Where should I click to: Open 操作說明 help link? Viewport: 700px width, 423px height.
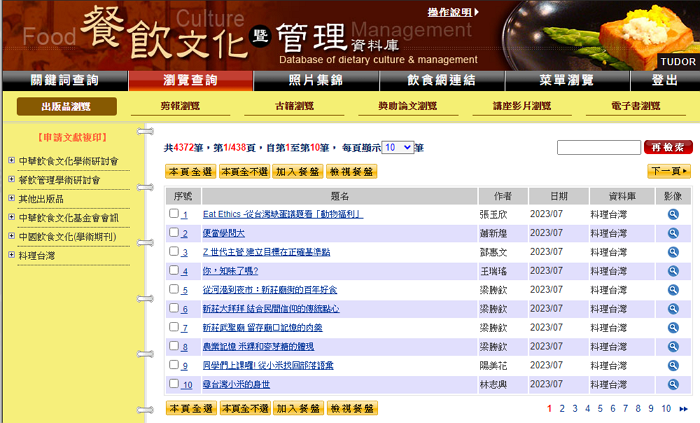point(453,12)
